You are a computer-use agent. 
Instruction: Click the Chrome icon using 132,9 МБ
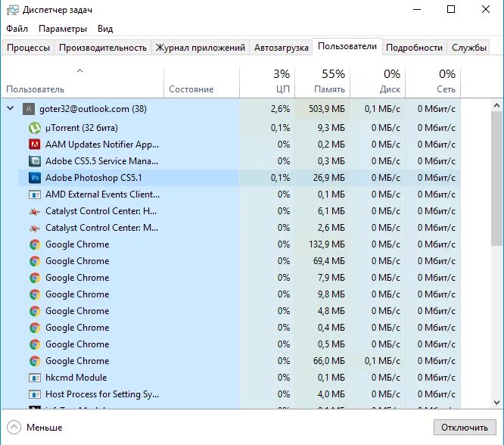click(x=35, y=244)
